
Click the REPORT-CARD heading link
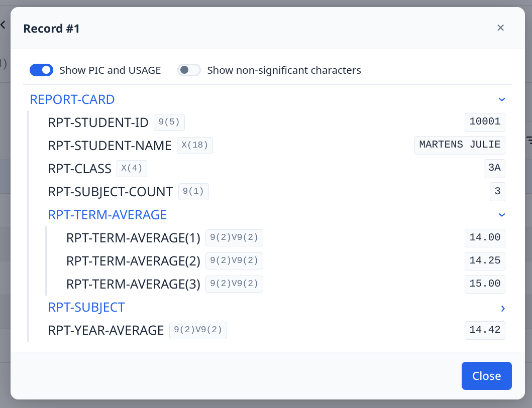pos(72,100)
